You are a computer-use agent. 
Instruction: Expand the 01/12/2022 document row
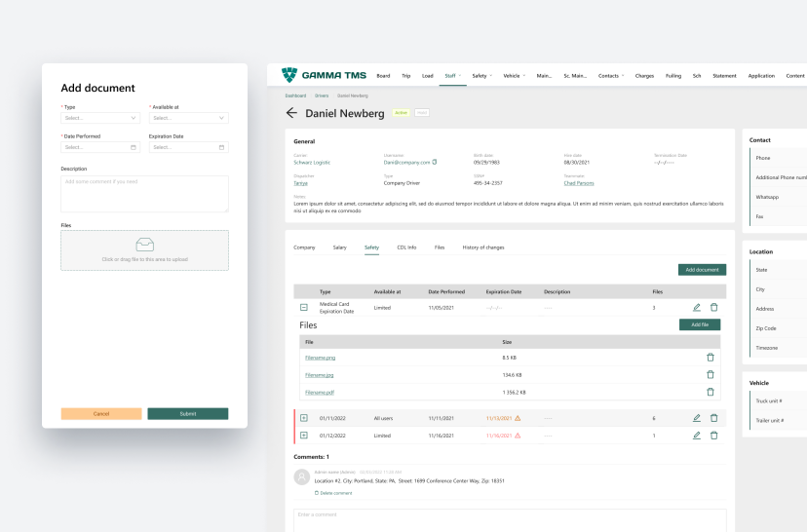[303, 436]
